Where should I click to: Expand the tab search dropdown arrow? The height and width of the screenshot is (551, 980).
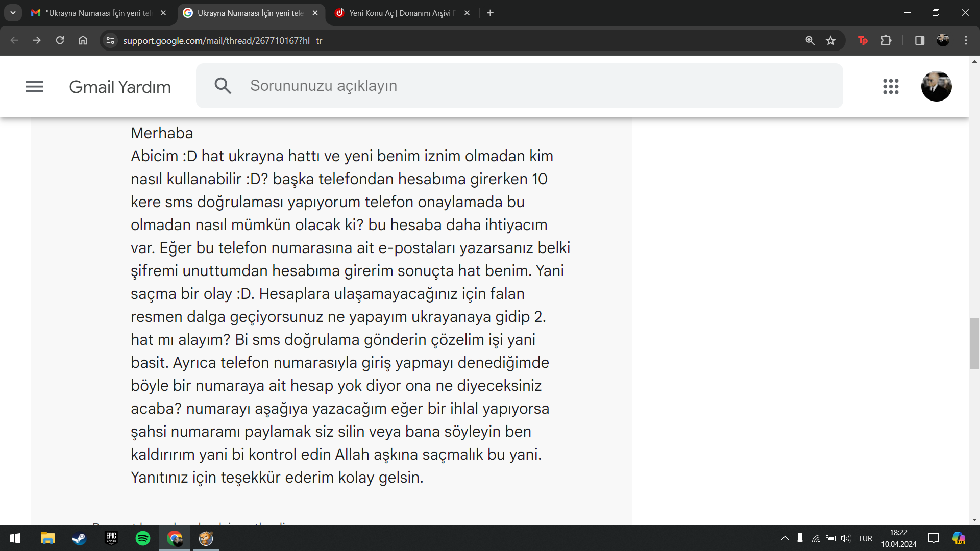click(13, 13)
